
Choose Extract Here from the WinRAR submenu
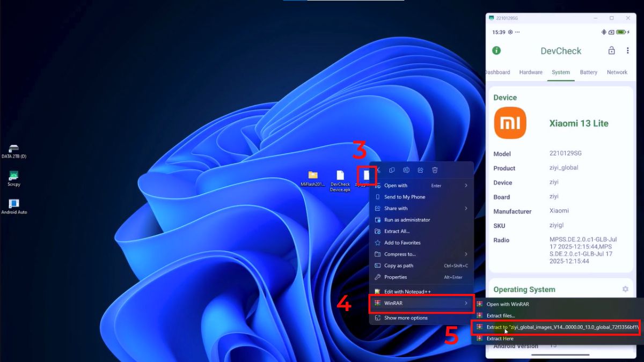[504, 338]
